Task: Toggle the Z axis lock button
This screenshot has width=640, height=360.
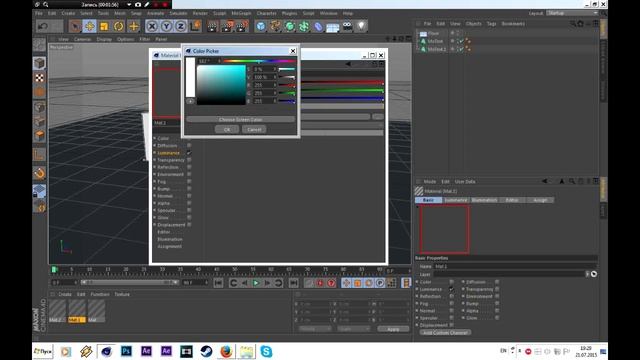Action: tap(180, 27)
